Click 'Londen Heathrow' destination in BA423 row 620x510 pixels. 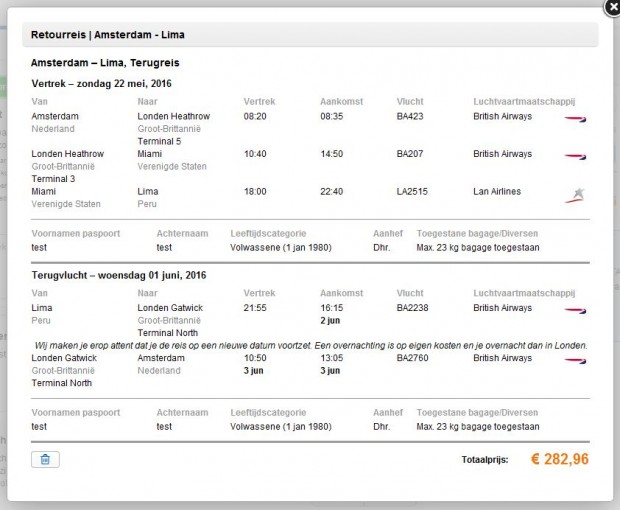[174, 116]
